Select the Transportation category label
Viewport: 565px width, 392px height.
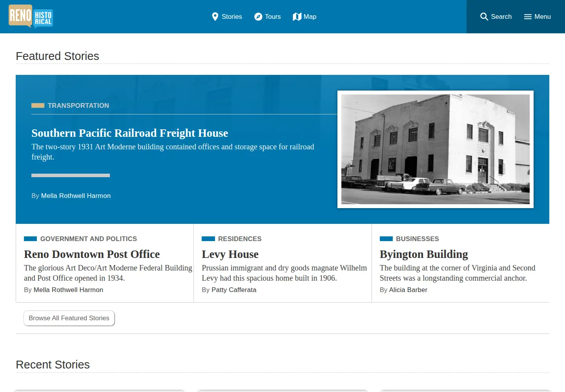pos(78,105)
